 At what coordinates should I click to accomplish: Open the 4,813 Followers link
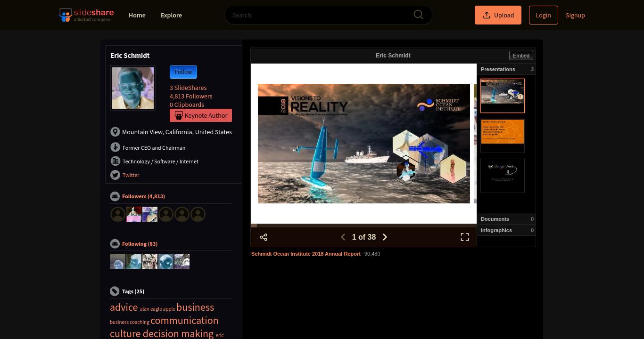coord(191,96)
